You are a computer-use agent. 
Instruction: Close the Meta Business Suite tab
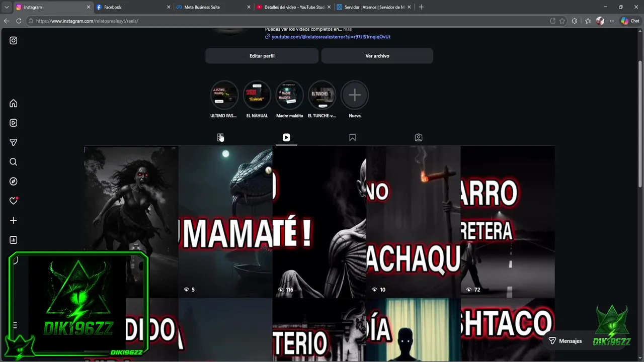[249, 7]
